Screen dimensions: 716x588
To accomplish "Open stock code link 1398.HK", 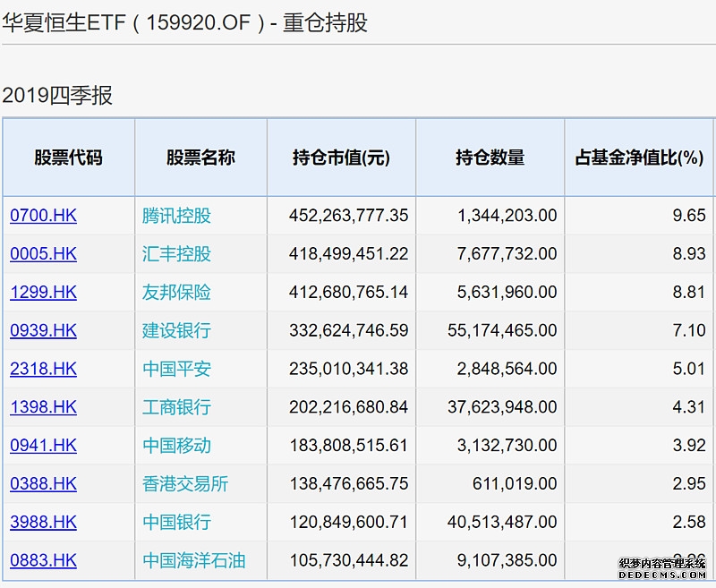I will [43, 406].
